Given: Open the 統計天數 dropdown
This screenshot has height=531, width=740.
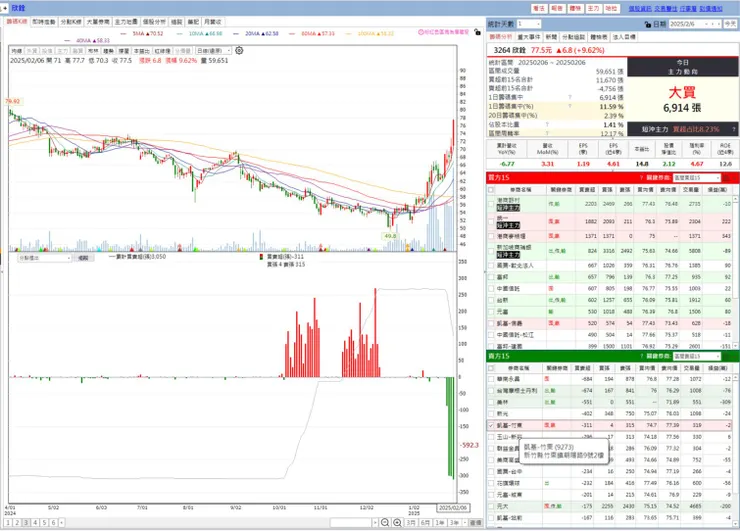Looking at the screenshot, I should pos(529,24).
